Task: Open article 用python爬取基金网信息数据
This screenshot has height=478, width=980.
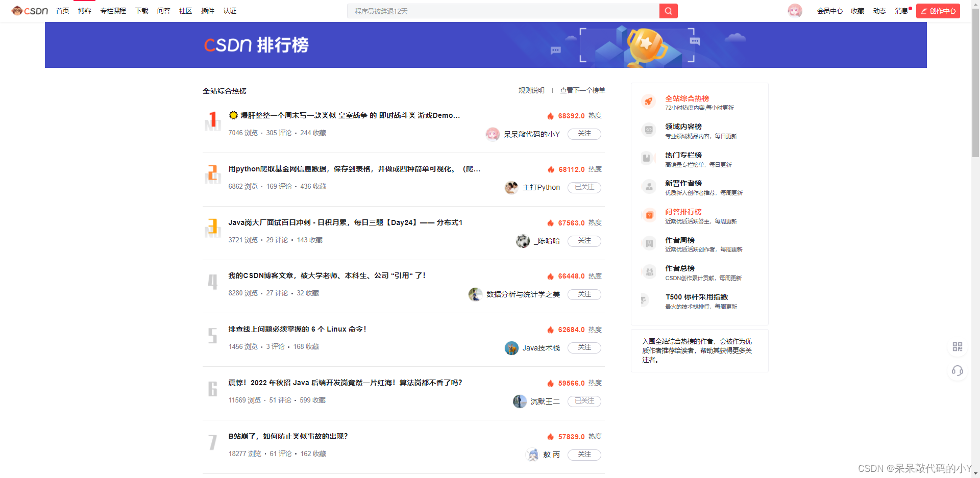Action: [354, 169]
